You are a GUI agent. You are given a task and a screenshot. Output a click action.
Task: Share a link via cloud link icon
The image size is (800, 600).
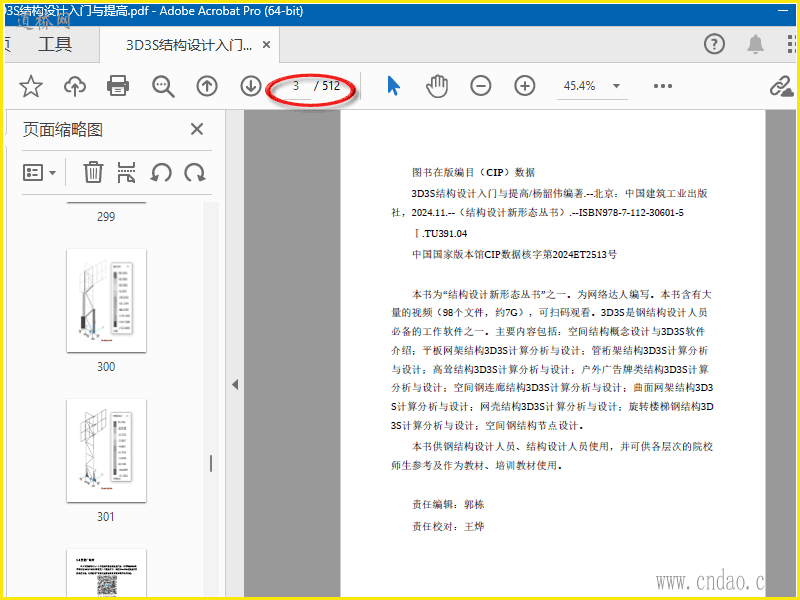tap(781, 86)
